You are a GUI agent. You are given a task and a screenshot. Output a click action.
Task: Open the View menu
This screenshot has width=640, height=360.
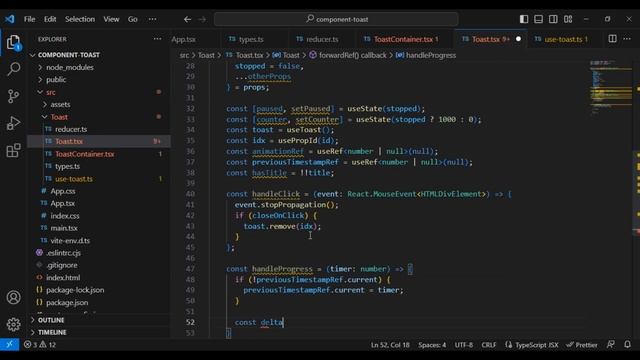[111, 19]
